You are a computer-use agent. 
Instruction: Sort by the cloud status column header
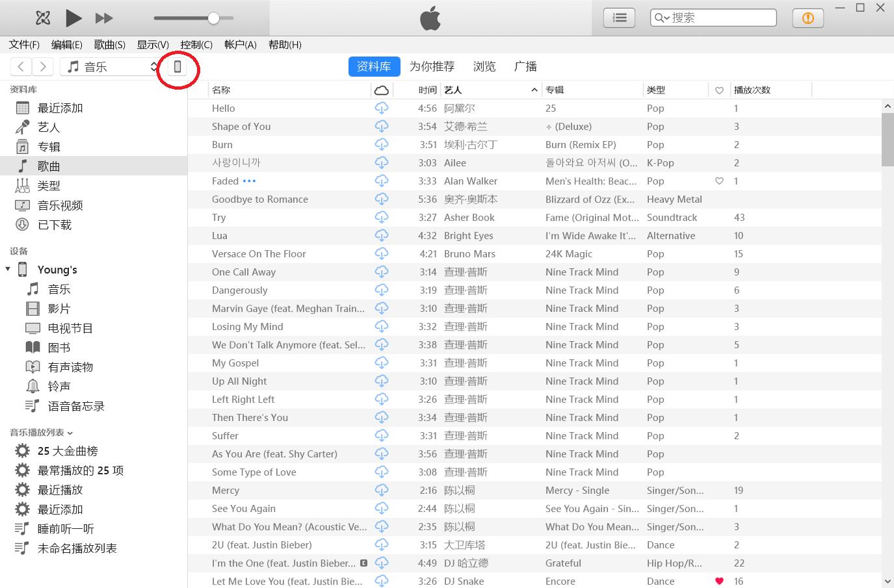pos(382,90)
